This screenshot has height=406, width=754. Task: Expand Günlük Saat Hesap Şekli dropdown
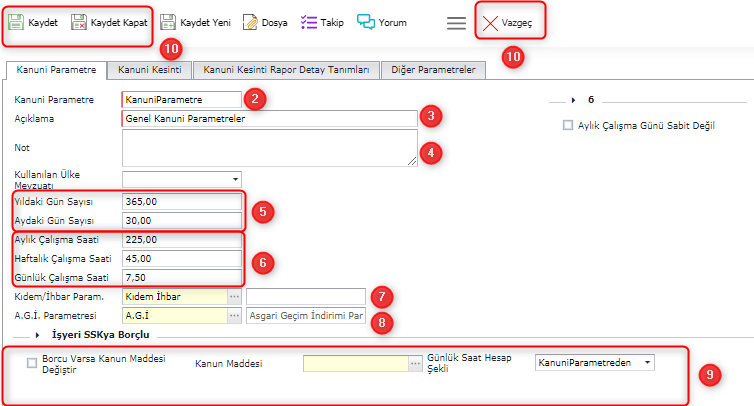point(648,362)
